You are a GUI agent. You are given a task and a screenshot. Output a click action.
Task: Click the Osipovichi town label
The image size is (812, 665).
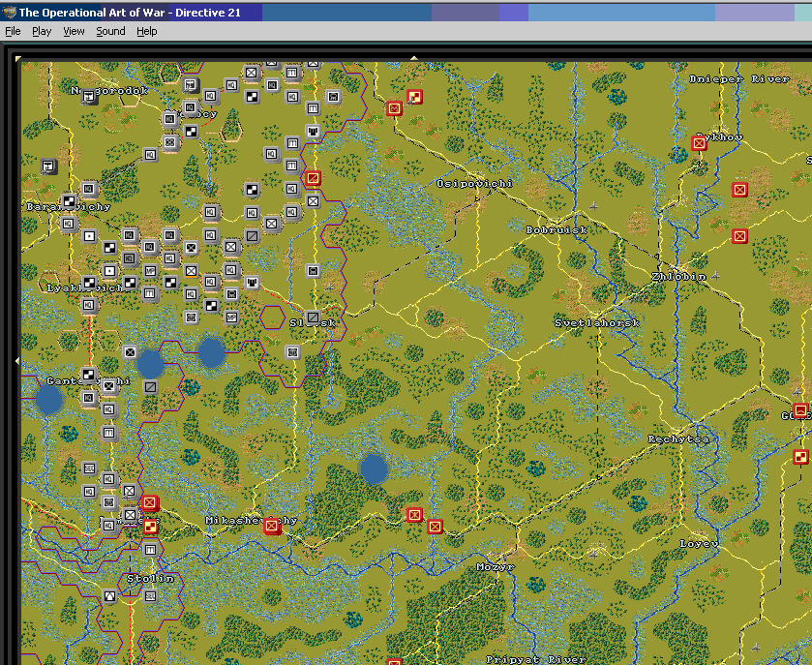pos(474,183)
